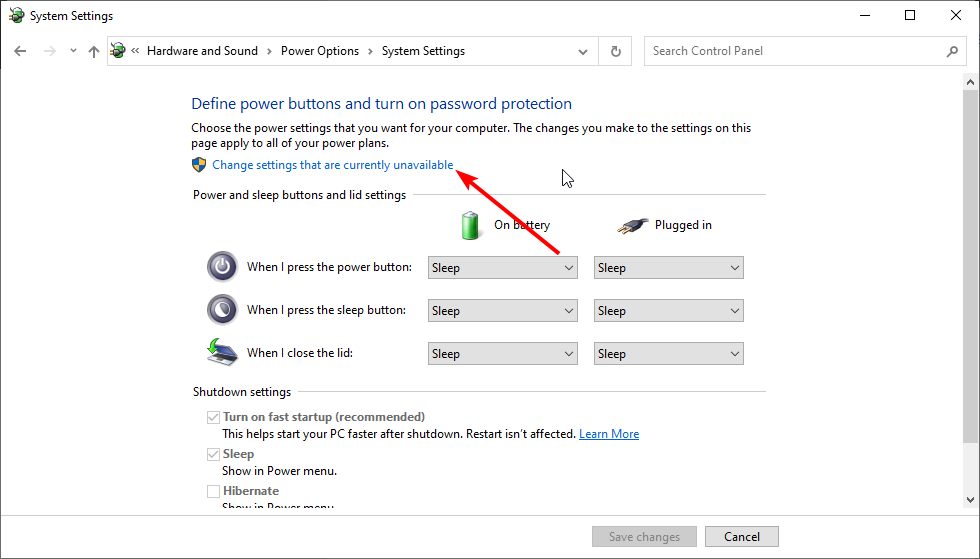Click Change settings that are currently unavailable
The height and width of the screenshot is (559, 980).
pos(332,165)
